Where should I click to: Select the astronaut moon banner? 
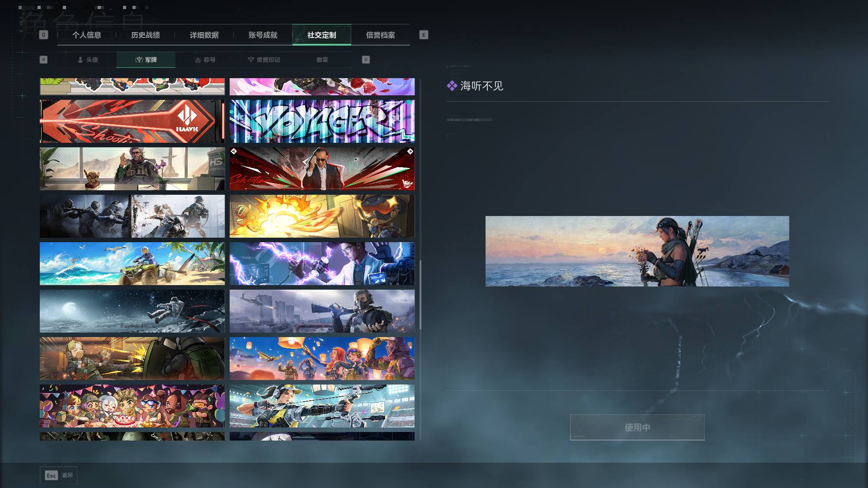pos(132,311)
